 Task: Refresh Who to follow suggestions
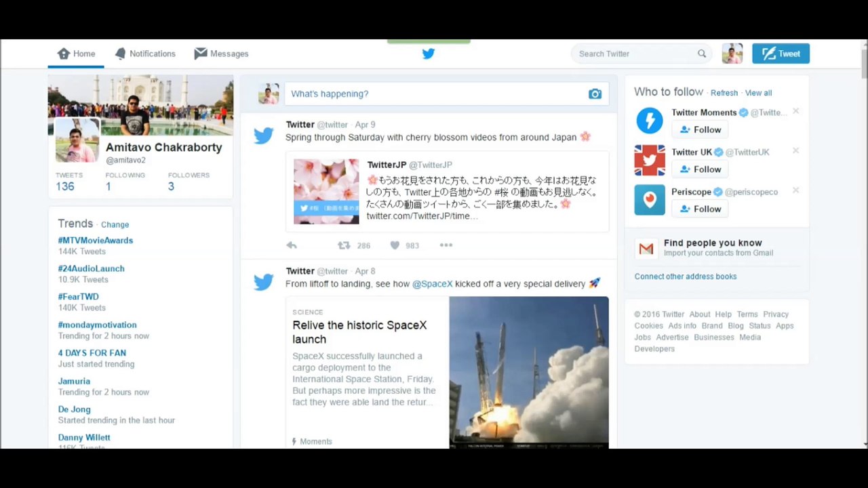coord(724,93)
